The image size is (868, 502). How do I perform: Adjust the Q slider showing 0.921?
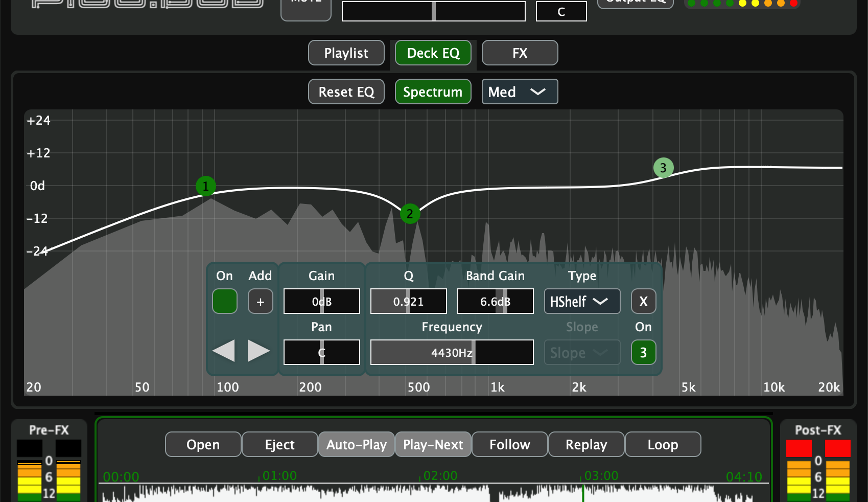tap(409, 301)
